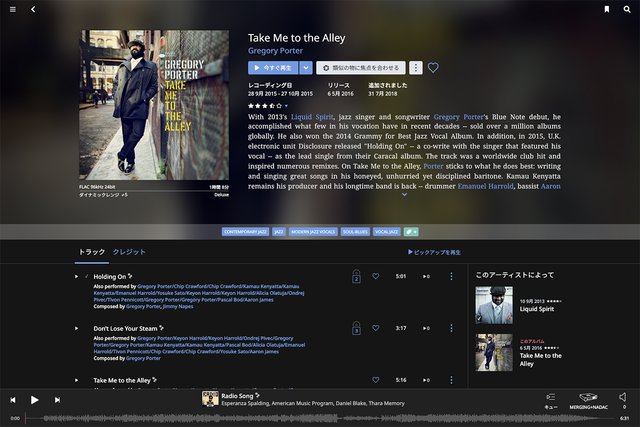The image size is (640, 427).
Task: Favorite Don't Lose Your Steam with its heart
Action: (376, 328)
